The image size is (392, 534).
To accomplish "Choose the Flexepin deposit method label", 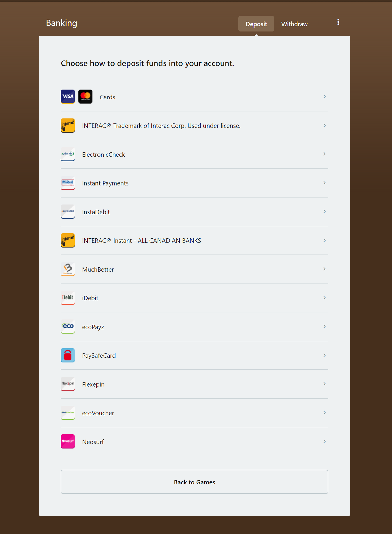I will (x=93, y=384).
